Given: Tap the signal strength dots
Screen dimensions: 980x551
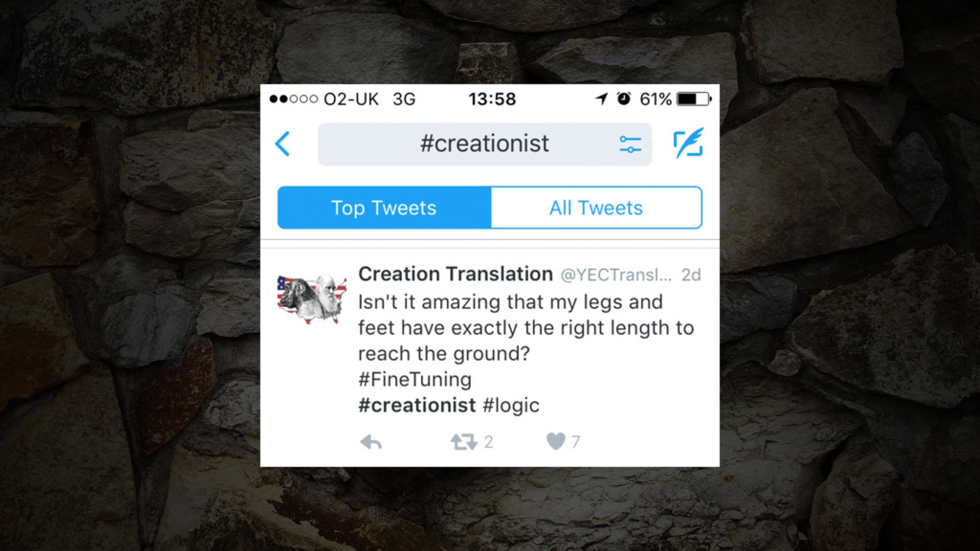Looking at the screenshot, I should tap(294, 99).
